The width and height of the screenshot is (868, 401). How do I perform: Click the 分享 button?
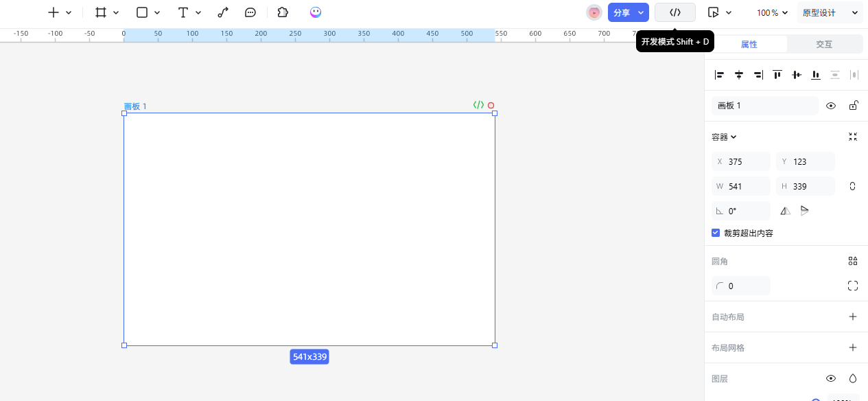622,12
